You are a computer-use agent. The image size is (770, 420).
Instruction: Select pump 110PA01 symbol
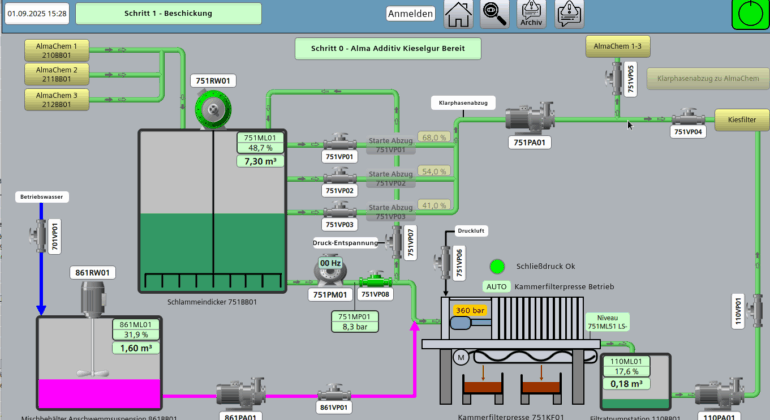pyautogui.click(x=719, y=394)
